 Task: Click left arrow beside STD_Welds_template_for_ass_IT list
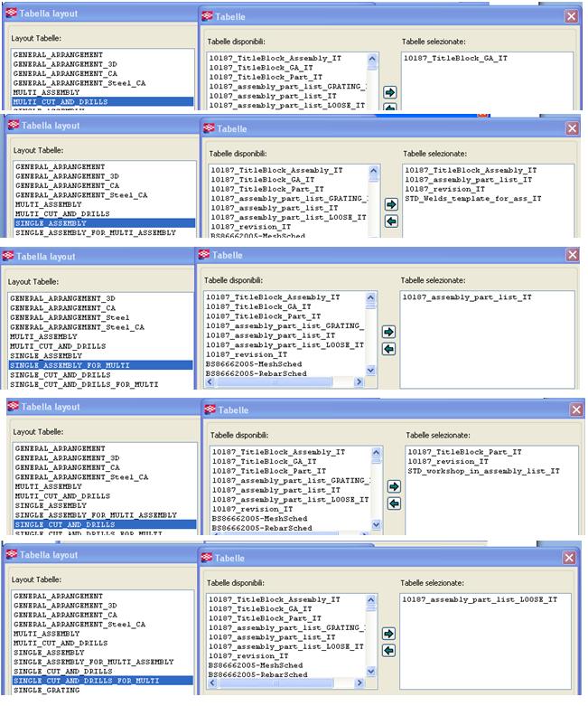[391, 221]
